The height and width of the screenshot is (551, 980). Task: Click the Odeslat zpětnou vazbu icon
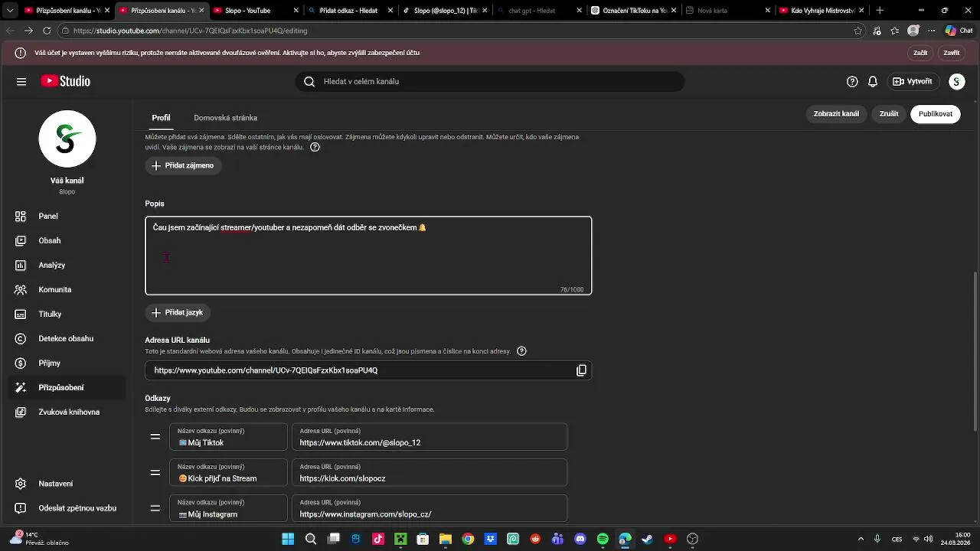click(21, 508)
